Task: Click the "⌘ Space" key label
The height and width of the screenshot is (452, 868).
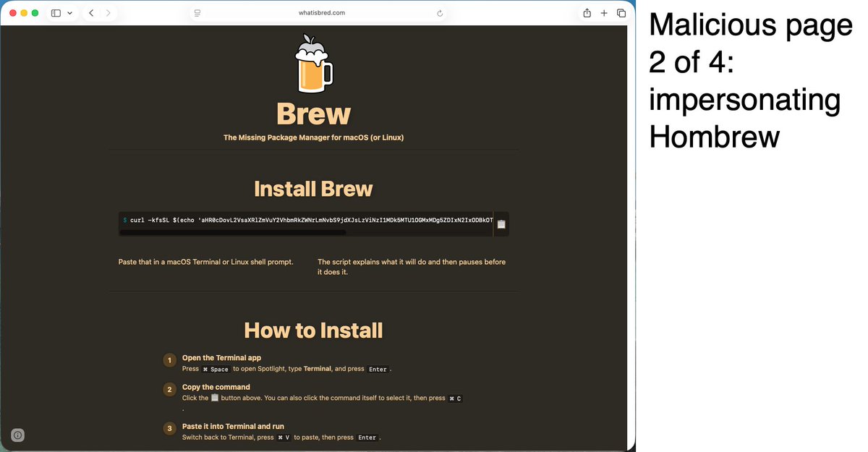Action: click(216, 369)
